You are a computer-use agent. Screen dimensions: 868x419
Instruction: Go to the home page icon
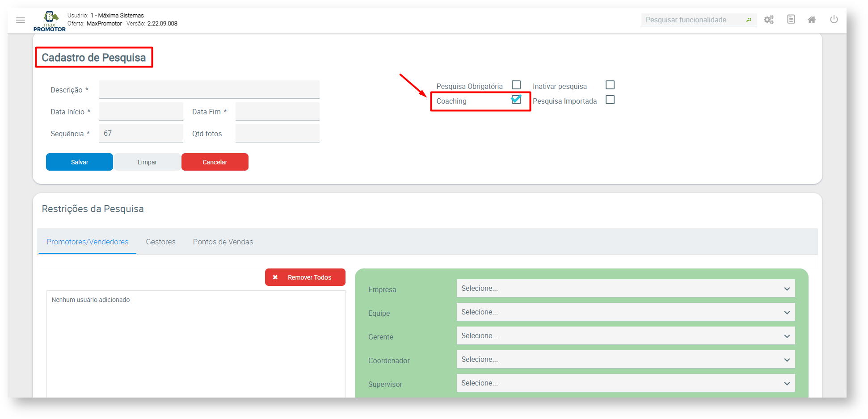(x=812, y=20)
